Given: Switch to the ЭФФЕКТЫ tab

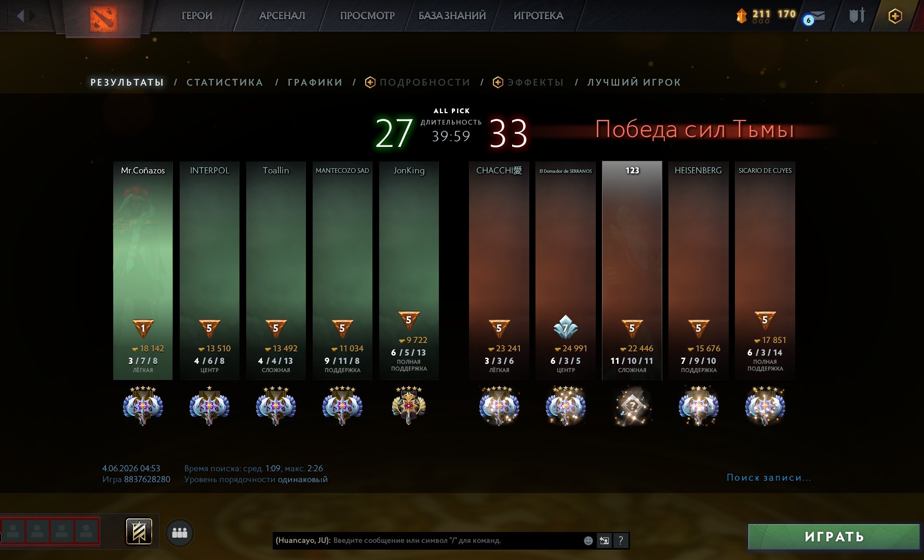Looking at the screenshot, I should [x=535, y=83].
